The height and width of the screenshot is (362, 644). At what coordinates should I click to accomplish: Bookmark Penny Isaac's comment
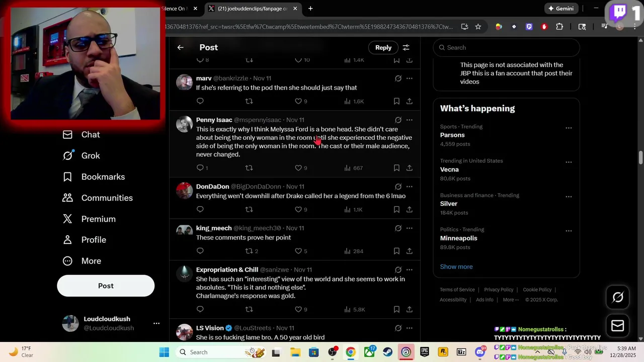point(396,168)
